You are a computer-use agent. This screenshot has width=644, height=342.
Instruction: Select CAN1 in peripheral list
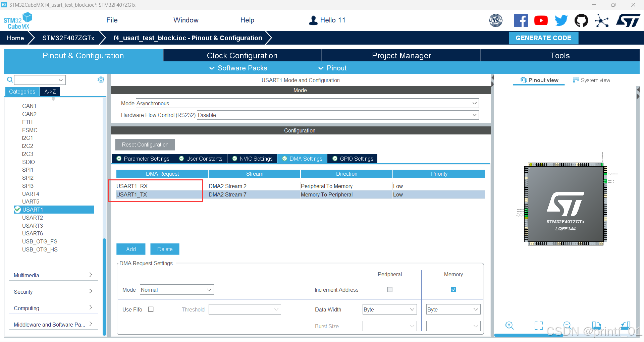[29, 106]
